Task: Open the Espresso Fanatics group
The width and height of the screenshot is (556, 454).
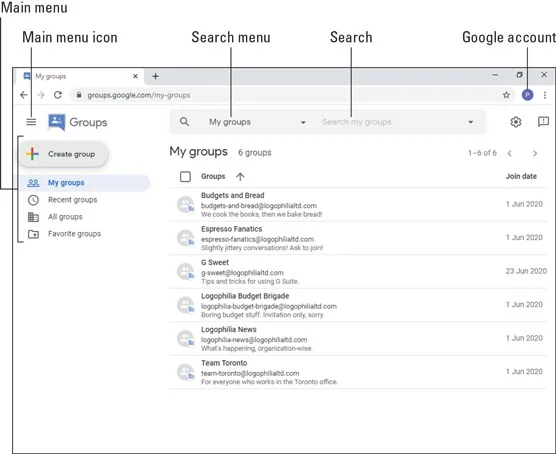Action: 358,238
